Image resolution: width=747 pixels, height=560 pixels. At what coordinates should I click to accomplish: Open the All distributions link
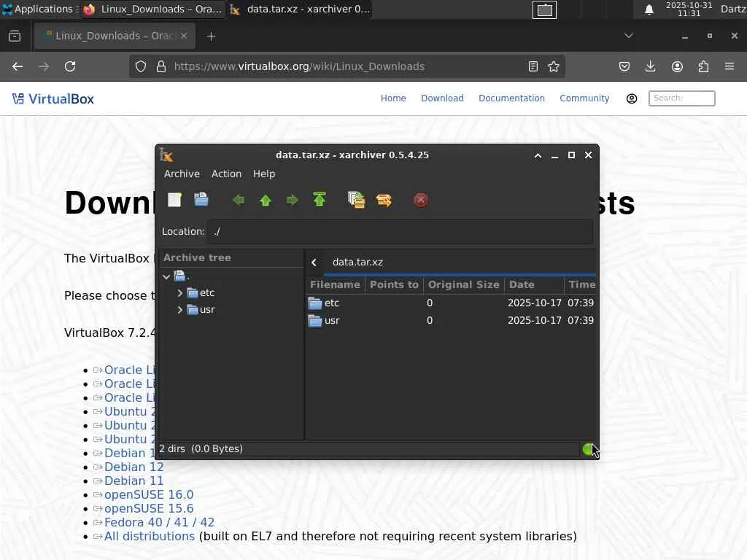(149, 536)
